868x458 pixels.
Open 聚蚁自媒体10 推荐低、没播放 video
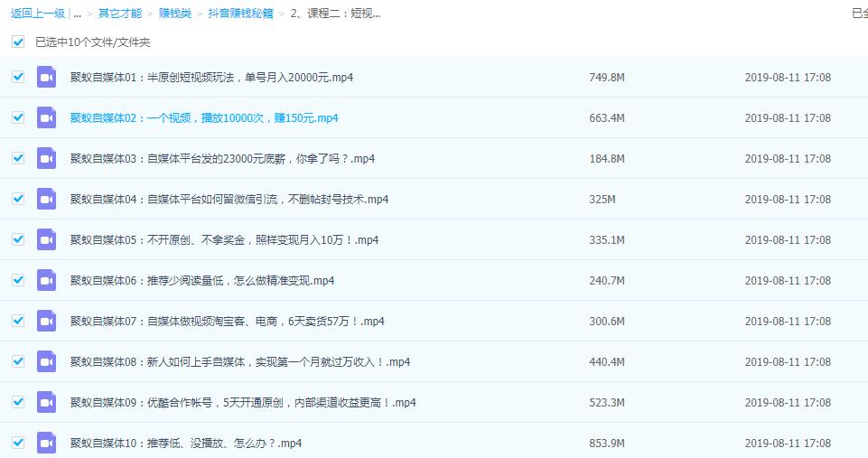(x=186, y=444)
